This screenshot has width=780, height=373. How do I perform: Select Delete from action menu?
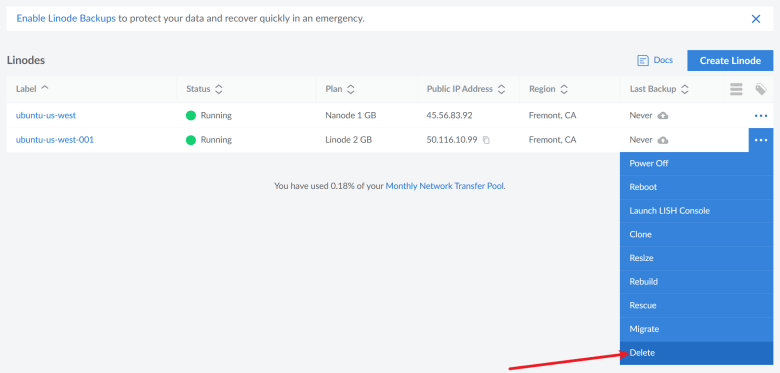[x=696, y=353]
